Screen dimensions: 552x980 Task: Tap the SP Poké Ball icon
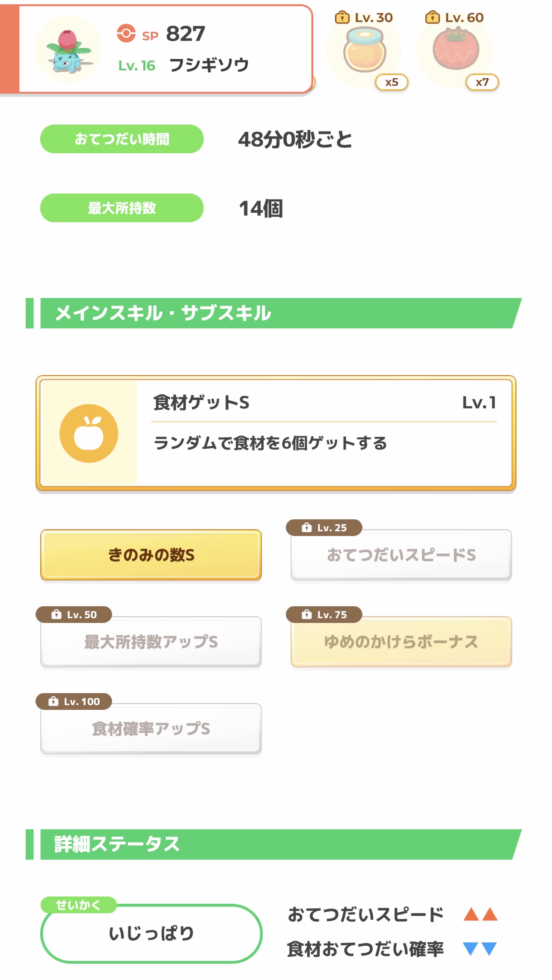click(126, 33)
